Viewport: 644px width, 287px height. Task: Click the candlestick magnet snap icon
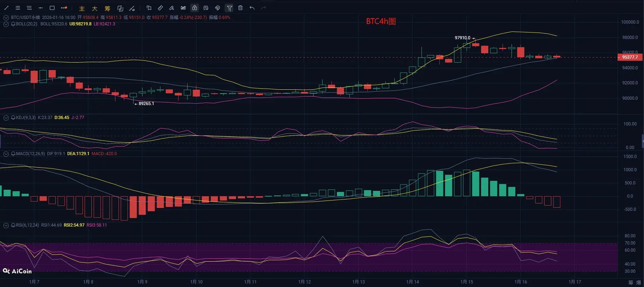click(x=183, y=8)
